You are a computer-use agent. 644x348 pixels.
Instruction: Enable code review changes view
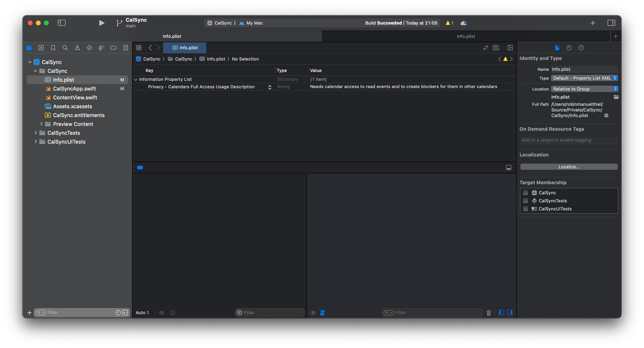[x=486, y=48]
